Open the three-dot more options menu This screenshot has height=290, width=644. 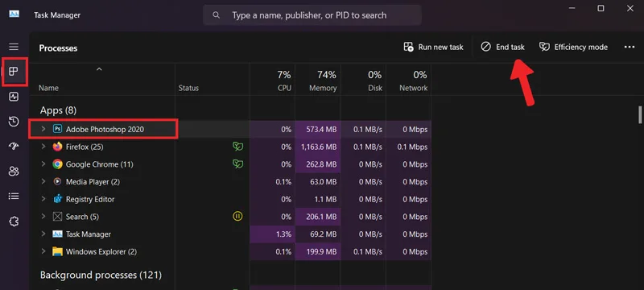[x=630, y=47]
